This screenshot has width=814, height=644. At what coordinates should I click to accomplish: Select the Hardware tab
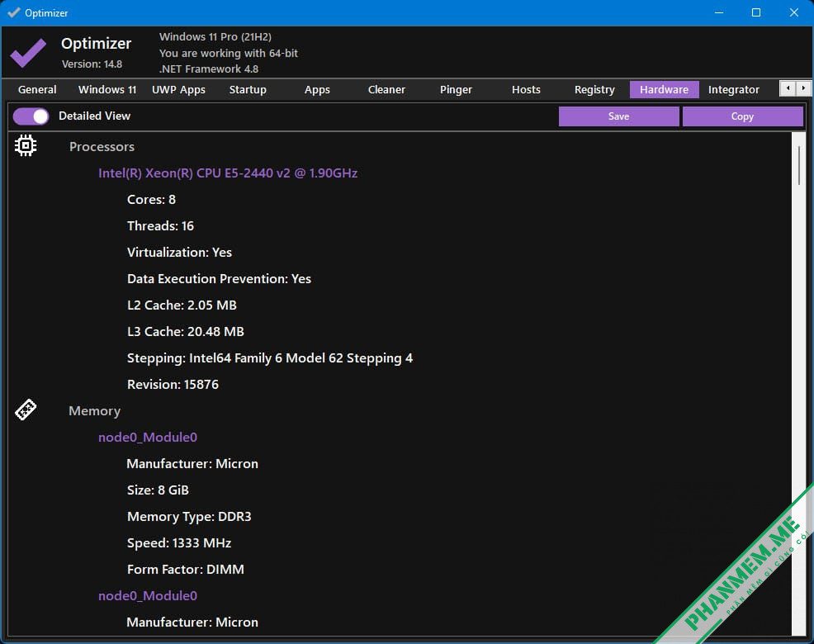coord(664,89)
